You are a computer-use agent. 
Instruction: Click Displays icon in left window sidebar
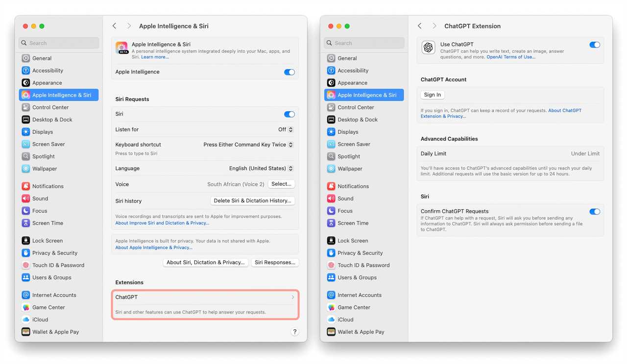[x=26, y=132]
